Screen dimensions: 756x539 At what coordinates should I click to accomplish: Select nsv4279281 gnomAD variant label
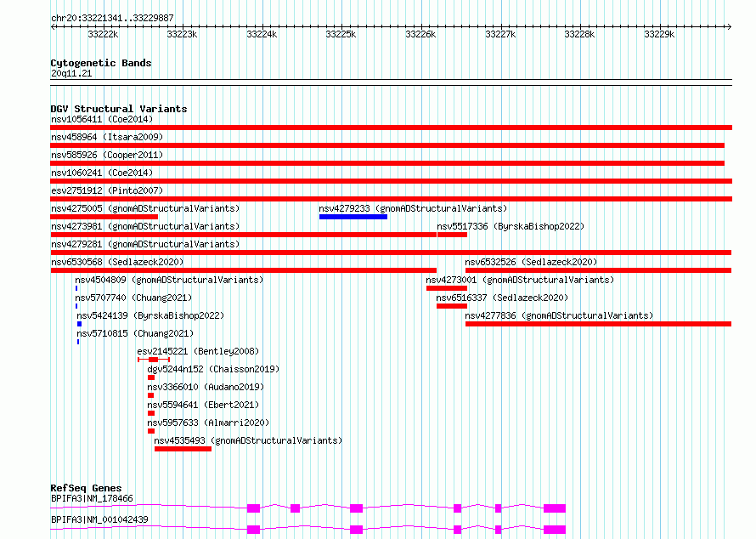[145, 244]
